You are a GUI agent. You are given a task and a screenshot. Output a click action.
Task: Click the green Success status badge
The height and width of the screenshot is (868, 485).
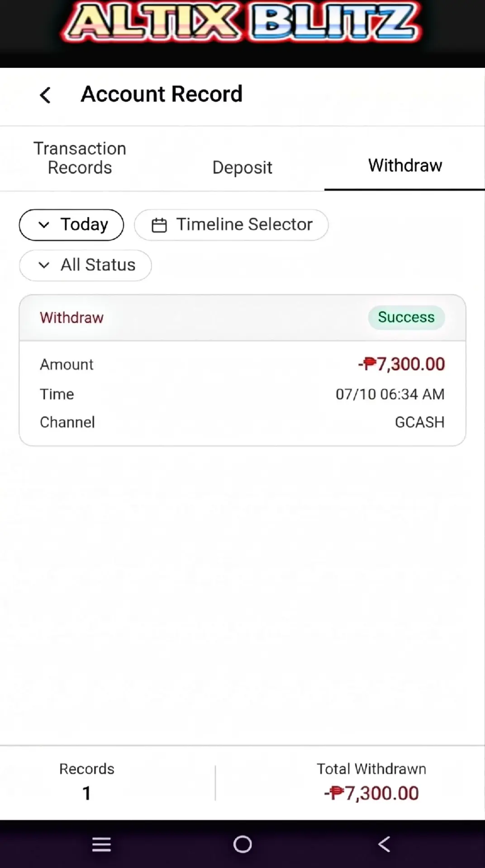(x=406, y=317)
